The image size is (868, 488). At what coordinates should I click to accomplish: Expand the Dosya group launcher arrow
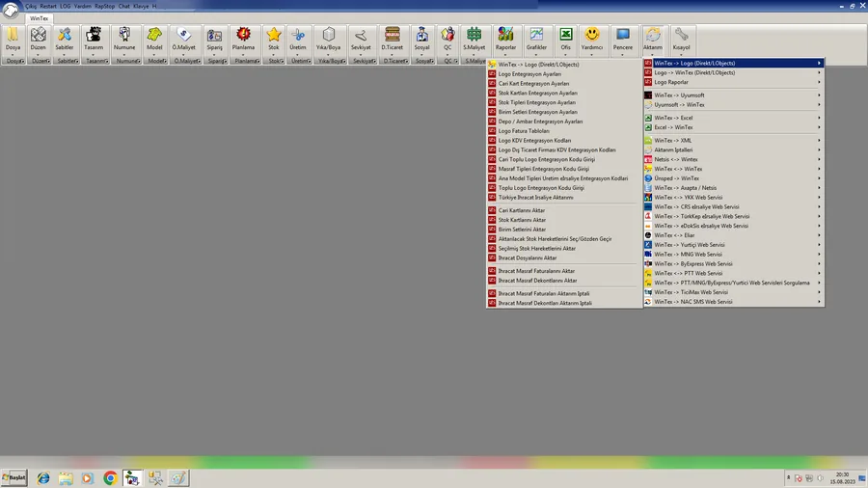pyautogui.click(x=23, y=61)
